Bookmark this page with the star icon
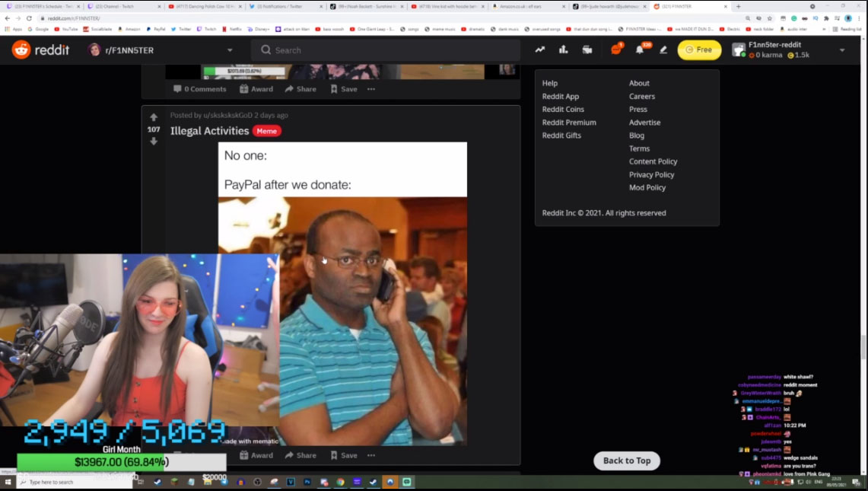The image size is (868, 491). (x=769, y=18)
